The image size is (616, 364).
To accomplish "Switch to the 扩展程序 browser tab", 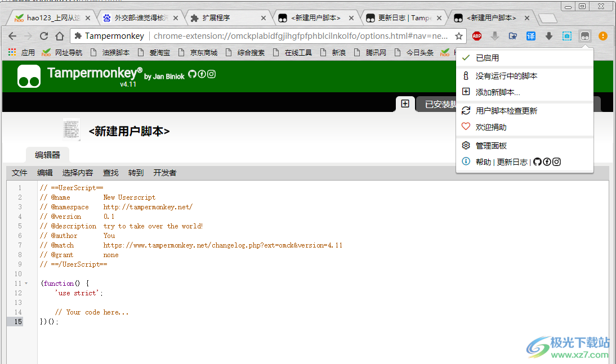I will coord(216,18).
